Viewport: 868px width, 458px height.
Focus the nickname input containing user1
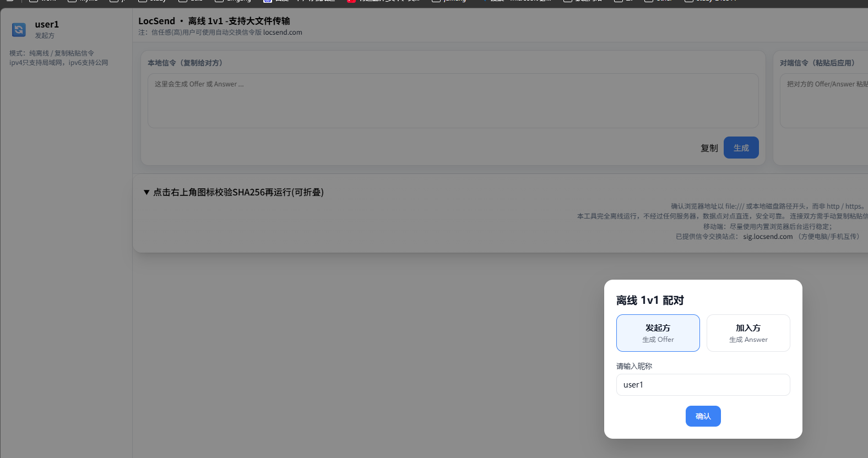tap(703, 385)
